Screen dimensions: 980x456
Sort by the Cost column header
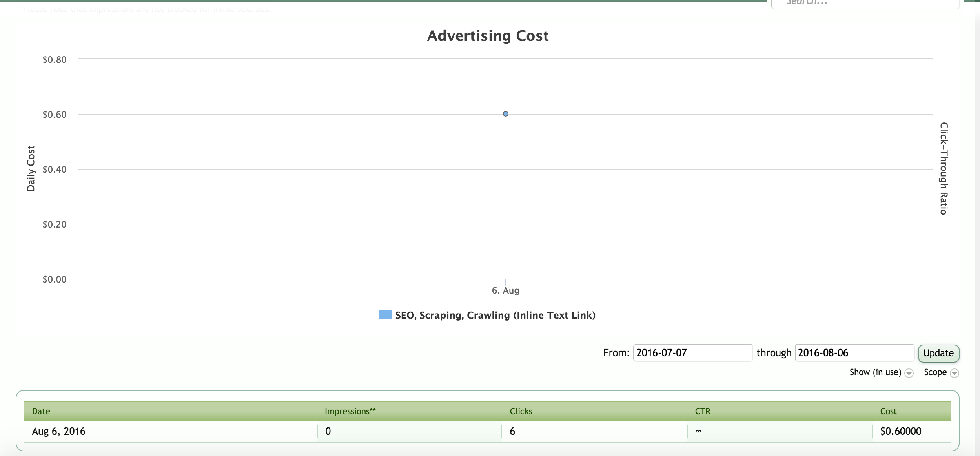point(888,411)
